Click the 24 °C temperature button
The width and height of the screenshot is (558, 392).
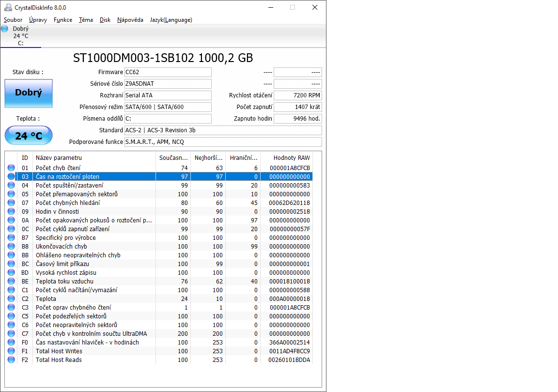29,136
